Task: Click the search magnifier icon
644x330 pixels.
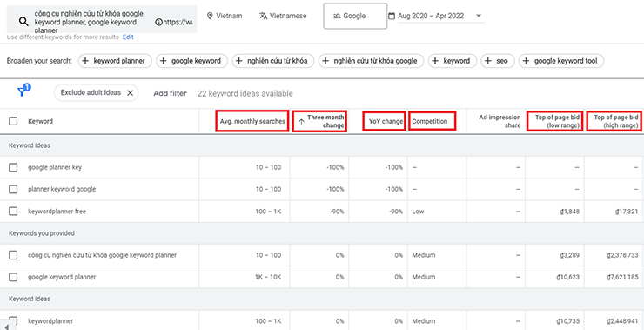Action: point(23,22)
